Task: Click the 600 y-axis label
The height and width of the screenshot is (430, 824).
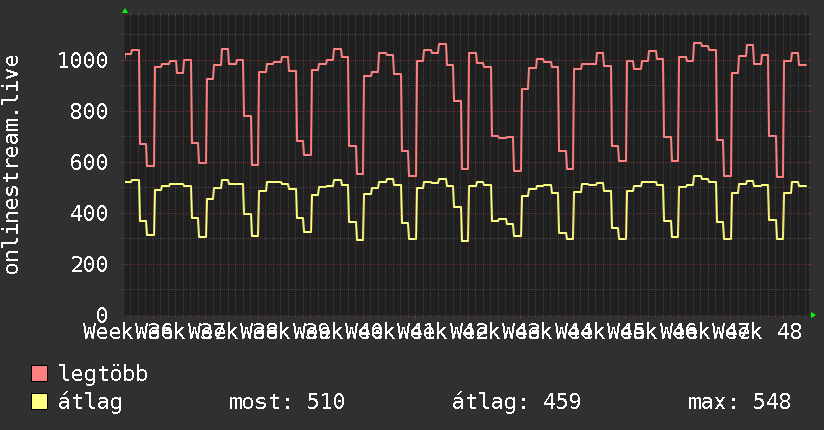Action: [x=89, y=162]
